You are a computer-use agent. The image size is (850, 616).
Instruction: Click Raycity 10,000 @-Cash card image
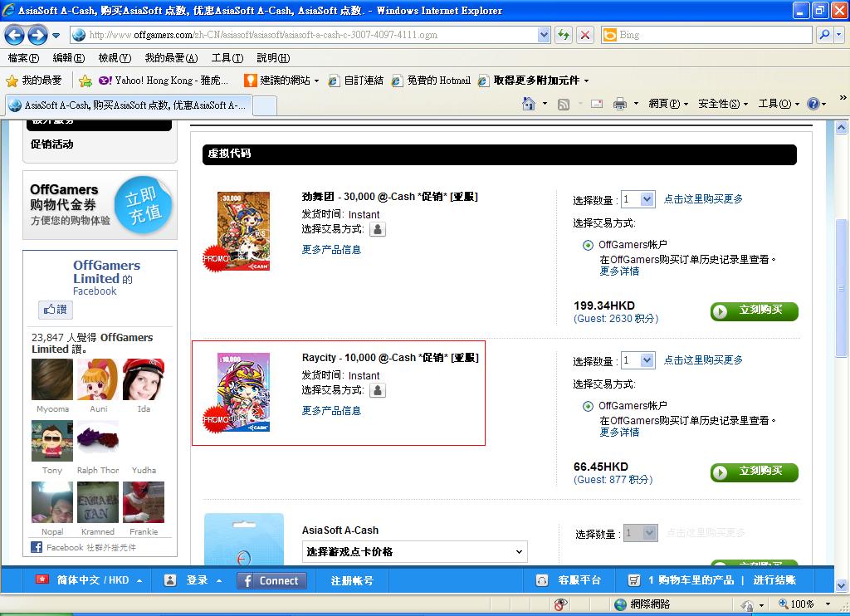point(243,392)
